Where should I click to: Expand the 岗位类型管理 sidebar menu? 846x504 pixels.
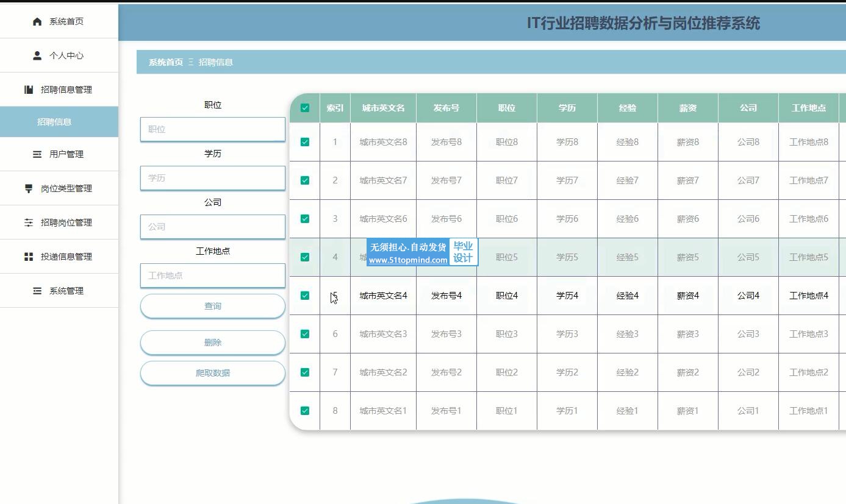tap(59, 188)
